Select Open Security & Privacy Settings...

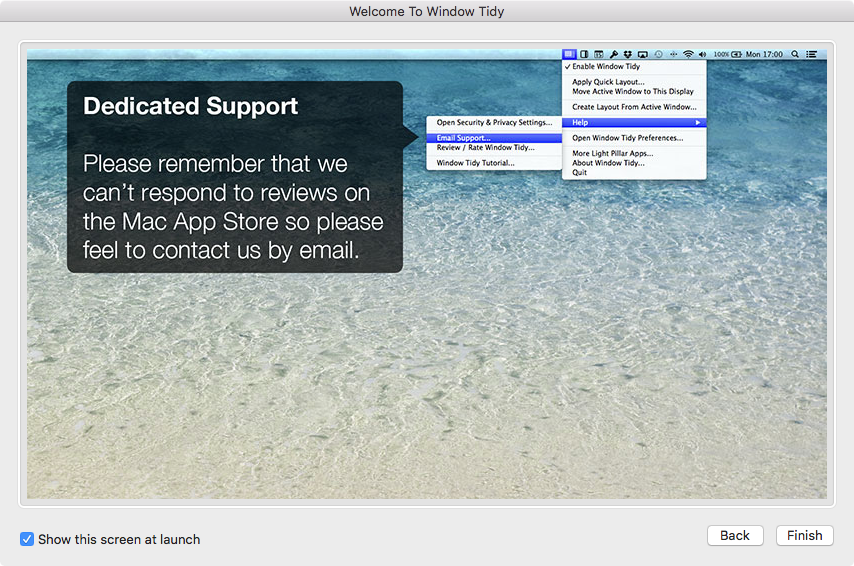(494, 123)
